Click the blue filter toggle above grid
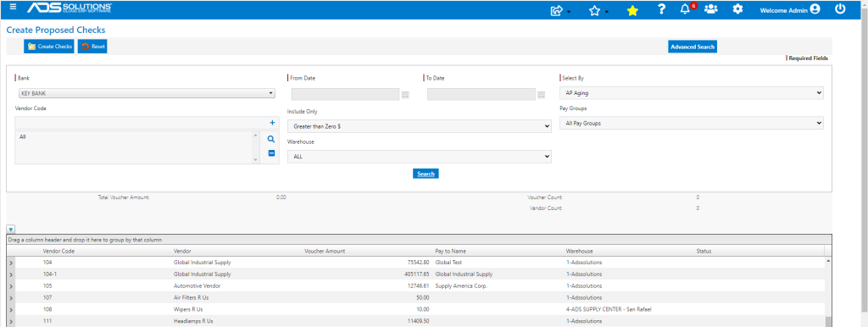 point(11,229)
